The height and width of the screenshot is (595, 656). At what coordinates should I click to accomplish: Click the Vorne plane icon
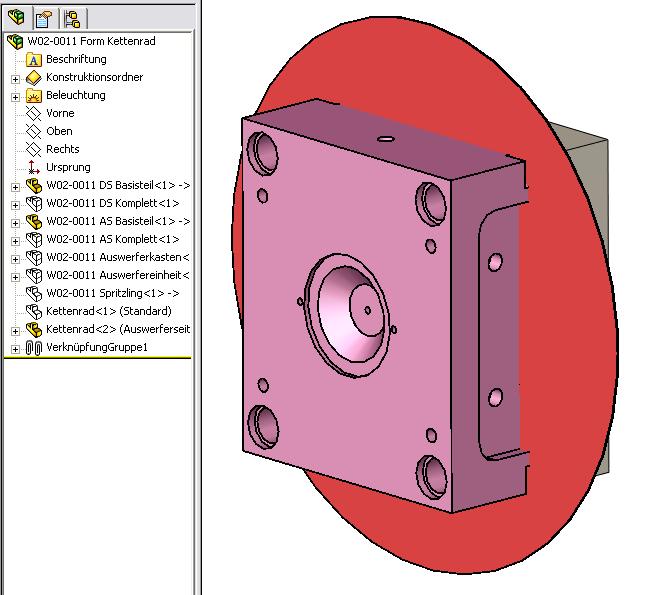33,113
